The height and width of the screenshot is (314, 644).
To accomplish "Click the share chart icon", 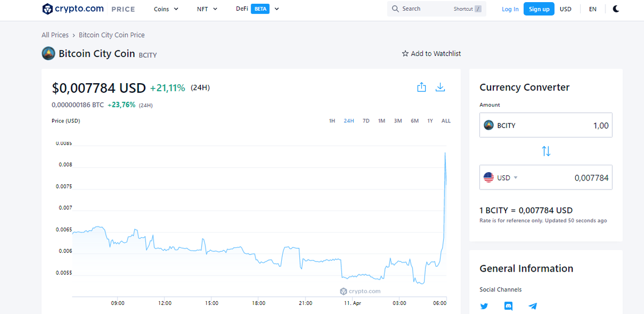I will tap(422, 87).
